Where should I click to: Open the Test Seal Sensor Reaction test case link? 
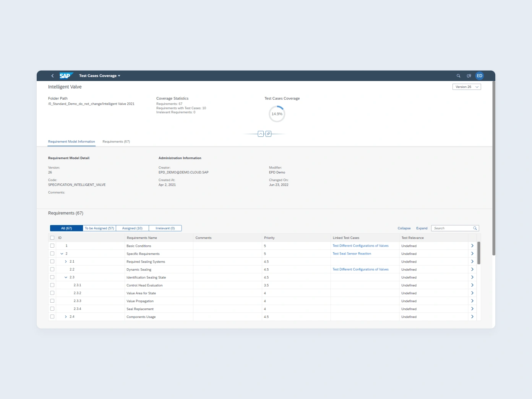(x=352, y=253)
